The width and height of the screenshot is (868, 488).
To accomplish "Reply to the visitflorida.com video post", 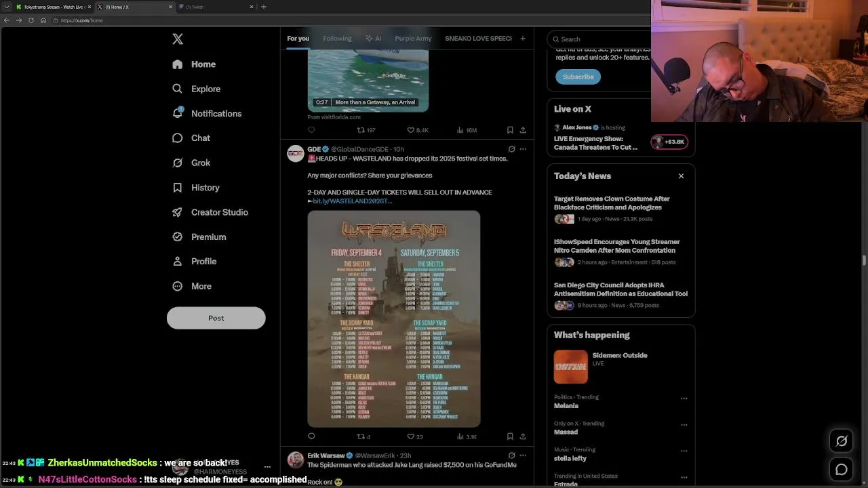I will coord(311,130).
